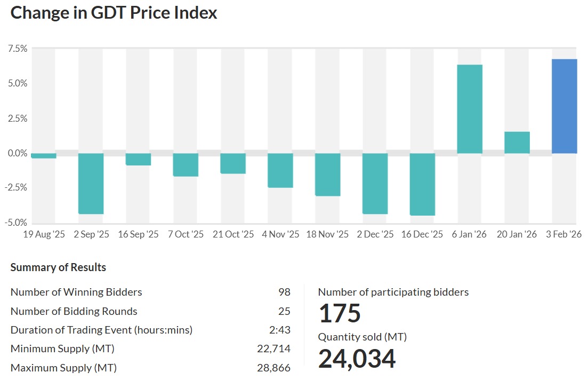Click the small 16 Sep '25 bar
This screenshot has height=388, width=588.
click(138, 159)
